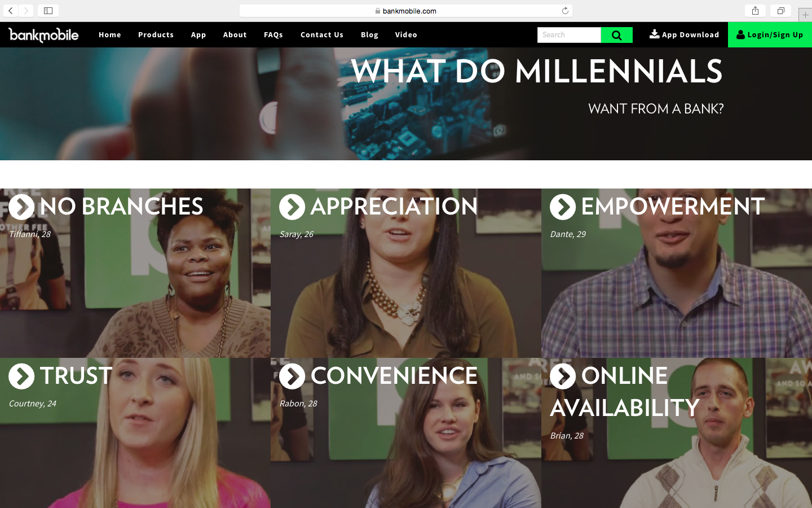Open a new tab with the plus button
The height and width of the screenshot is (508, 812).
tap(805, 15)
